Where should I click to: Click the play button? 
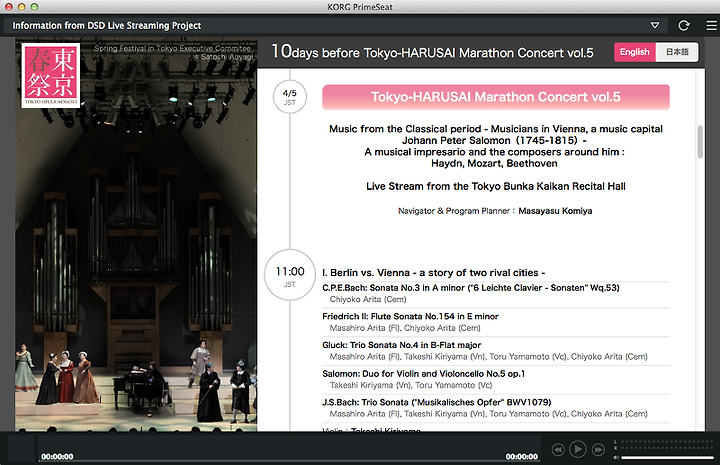[578, 449]
